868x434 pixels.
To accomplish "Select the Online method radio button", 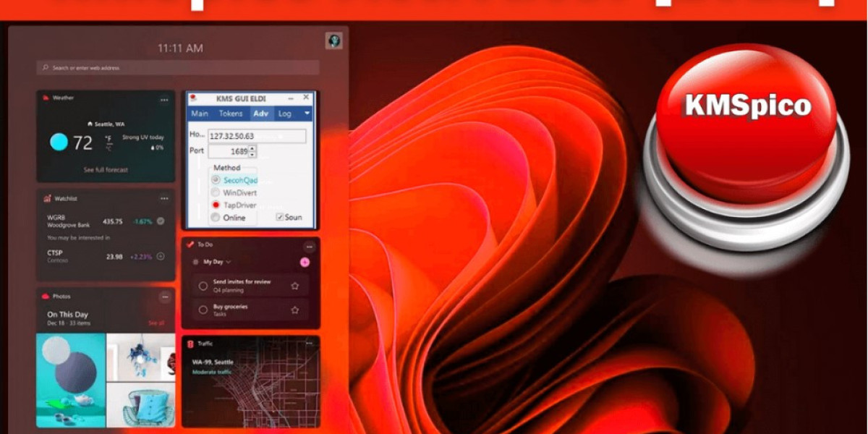I will 216,217.
